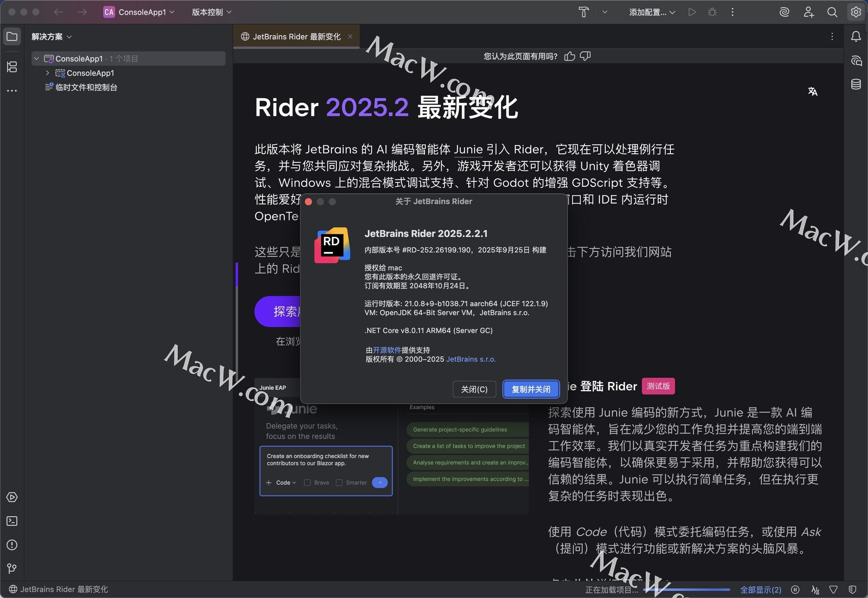
Task: Open the JetBrains s.r.o. link
Action: point(471,359)
